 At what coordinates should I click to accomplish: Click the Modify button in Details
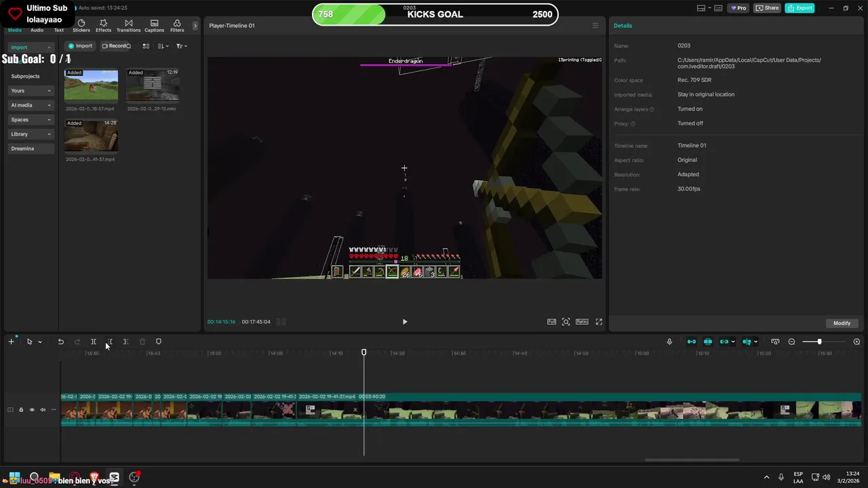[x=842, y=323]
